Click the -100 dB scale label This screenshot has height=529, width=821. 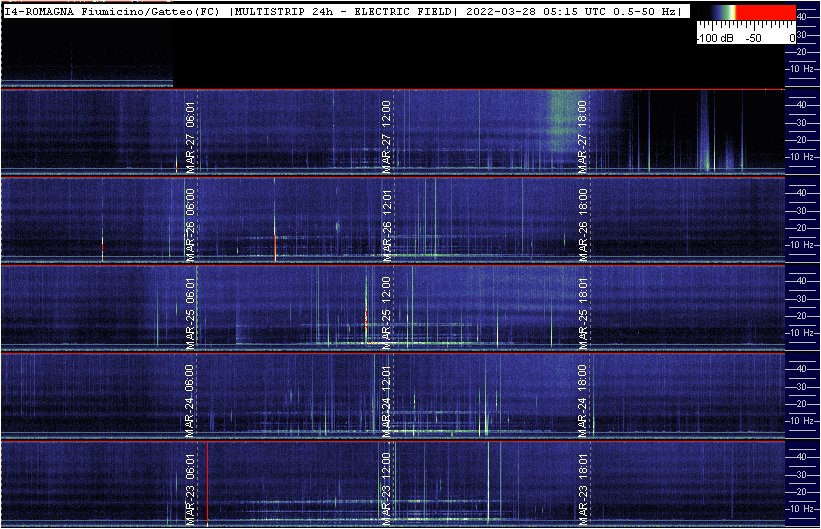pyautogui.click(x=715, y=37)
